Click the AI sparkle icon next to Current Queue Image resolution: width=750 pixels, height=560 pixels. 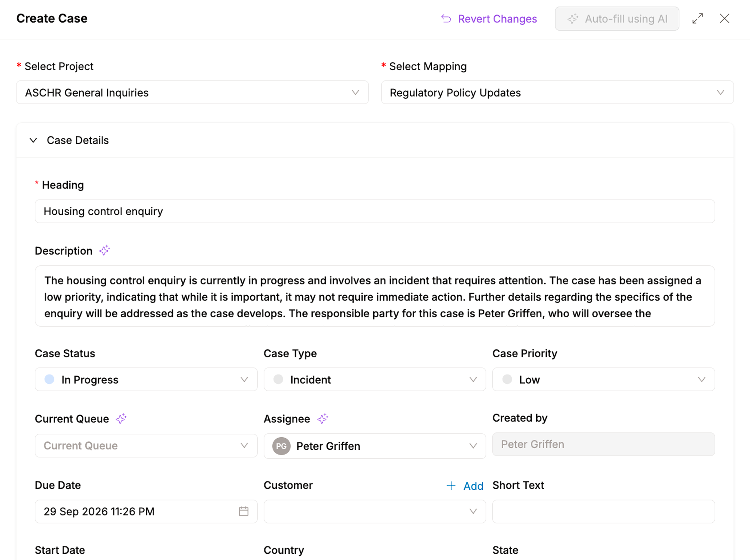pyautogui.click(x=121, y=418)
